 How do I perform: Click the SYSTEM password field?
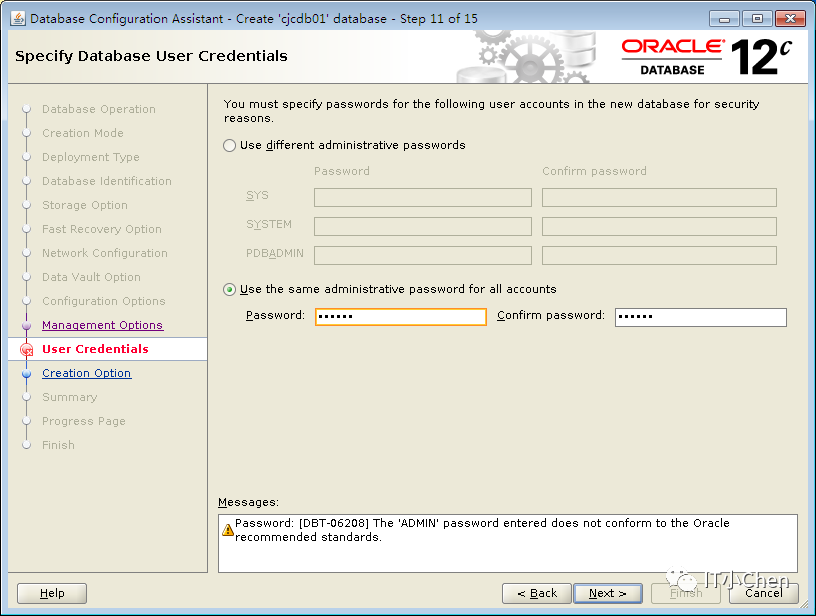pos(423,227)
